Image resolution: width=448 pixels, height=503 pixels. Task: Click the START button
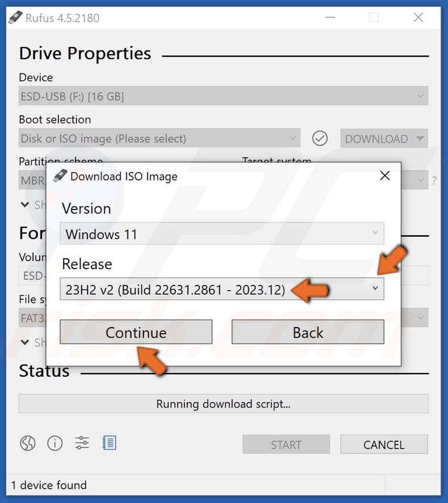pos(286,445)
